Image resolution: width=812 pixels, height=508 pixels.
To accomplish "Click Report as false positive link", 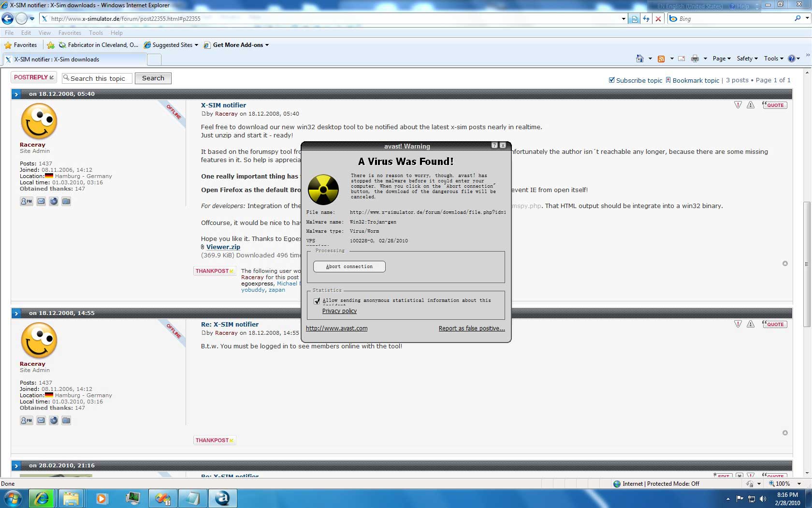I will point(472,328).
